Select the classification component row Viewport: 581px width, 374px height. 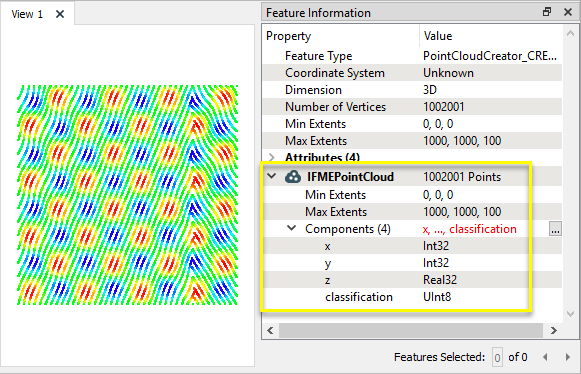point(412,297)
